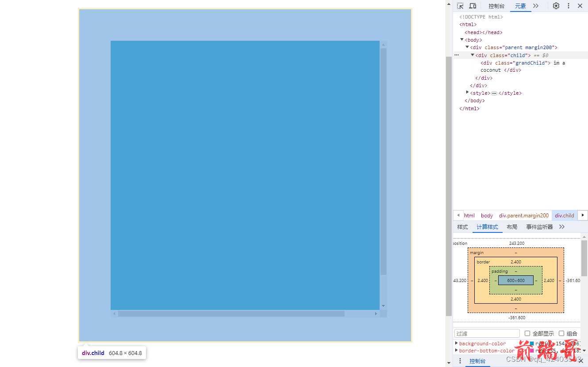Select the <head></head> node
Image resolution: width=588 pixels, height=367 pixels.
pyautogui.click(x=483, y=32)
